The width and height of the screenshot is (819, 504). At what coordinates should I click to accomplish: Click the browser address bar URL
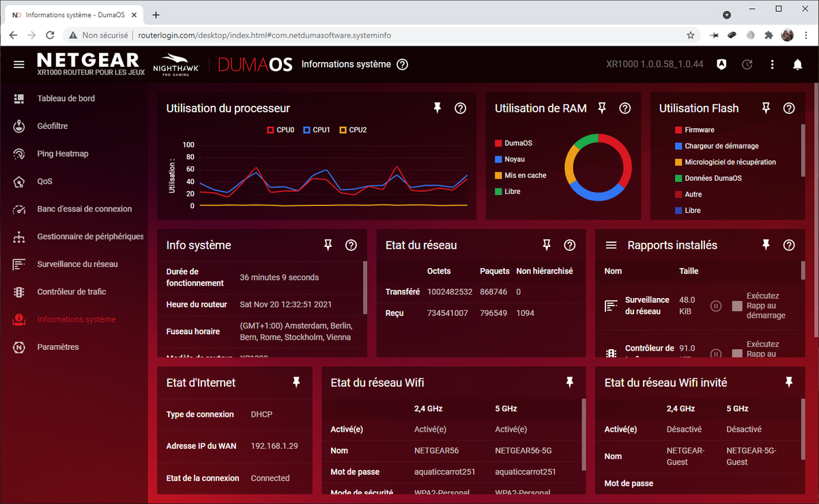(264, 35)
